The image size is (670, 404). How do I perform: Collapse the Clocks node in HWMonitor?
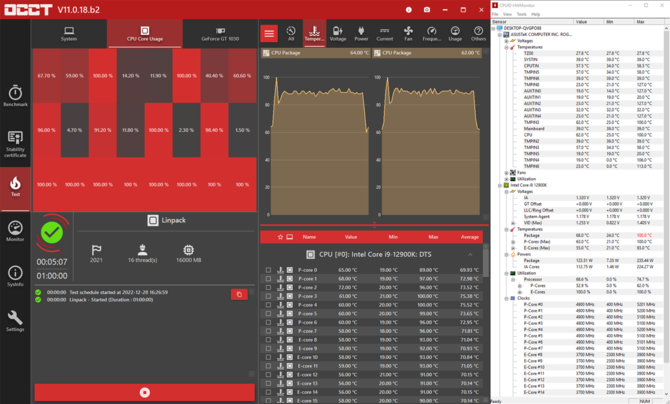click(x=506, y=298)
